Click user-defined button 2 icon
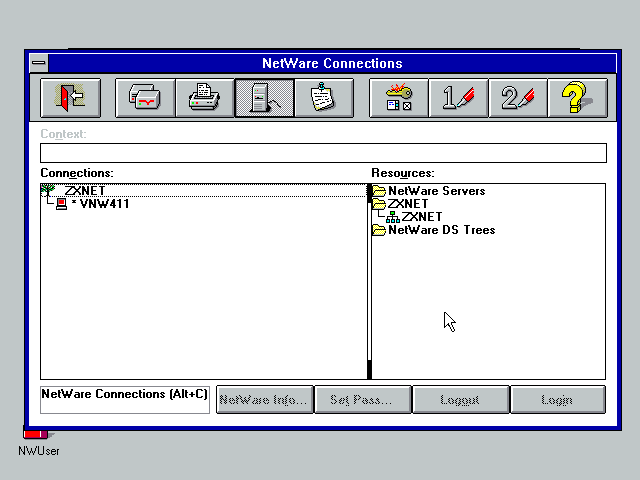Screen dimensions: 640x480 (x=518, y=98)
